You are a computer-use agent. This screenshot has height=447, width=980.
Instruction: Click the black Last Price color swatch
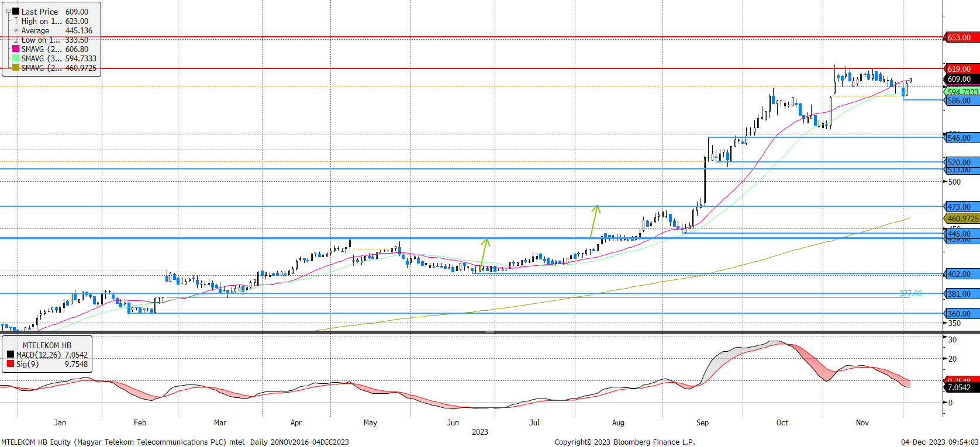click(x=16, y=11)
